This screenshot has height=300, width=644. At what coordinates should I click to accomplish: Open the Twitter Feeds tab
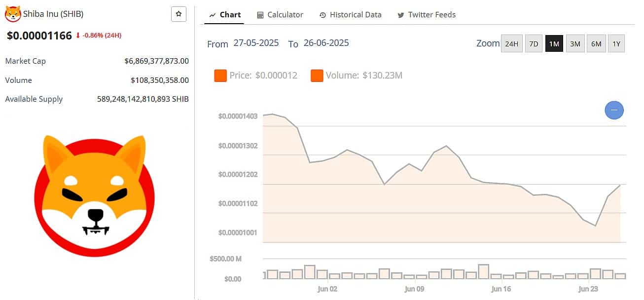[427, 15]
